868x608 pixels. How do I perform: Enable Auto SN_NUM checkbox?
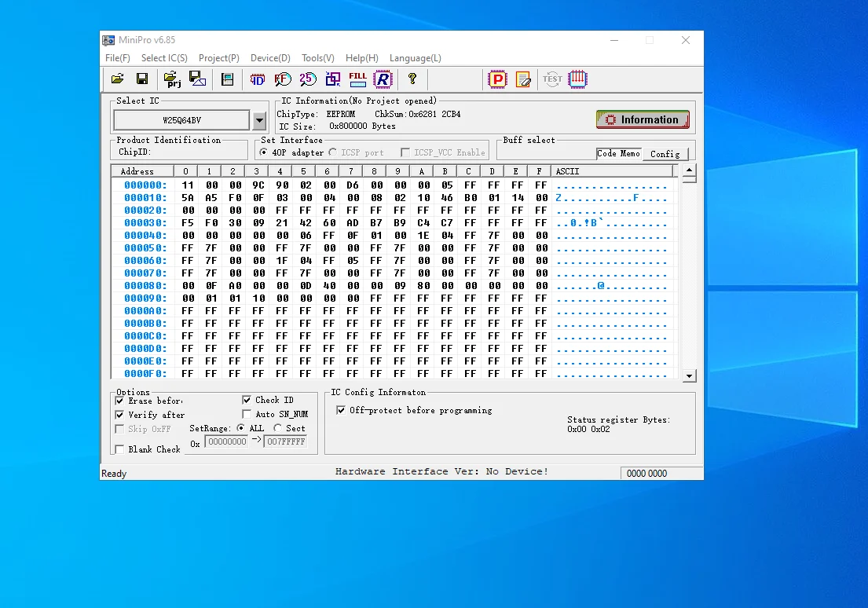click(247, 414)
